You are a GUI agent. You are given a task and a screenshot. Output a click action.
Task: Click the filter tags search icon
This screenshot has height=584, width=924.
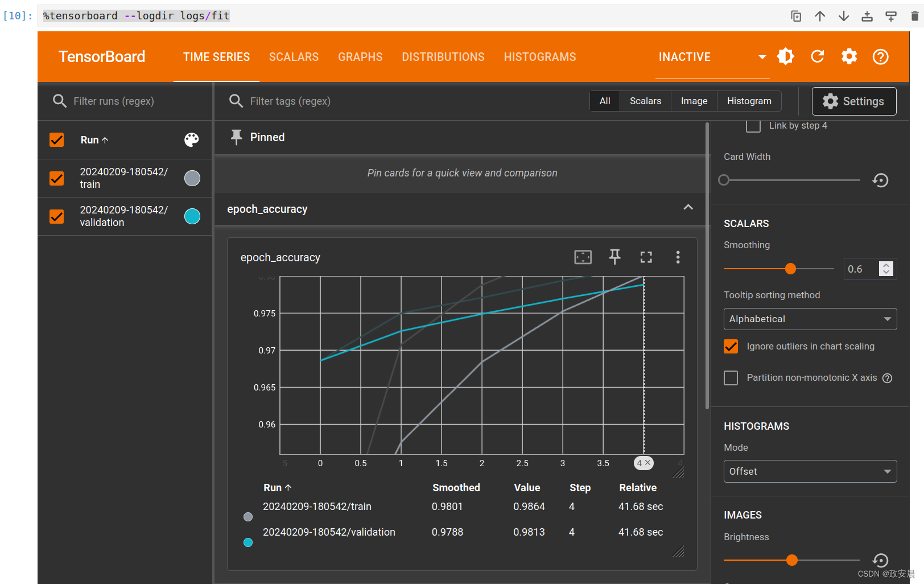click(x=236, y=101)
